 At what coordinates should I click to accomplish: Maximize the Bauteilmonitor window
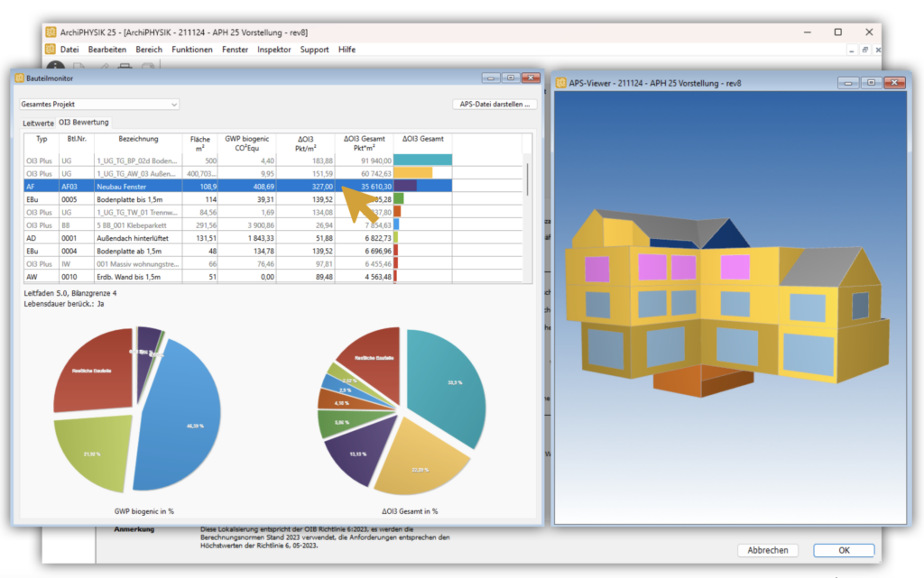click(x=511, y=78)
